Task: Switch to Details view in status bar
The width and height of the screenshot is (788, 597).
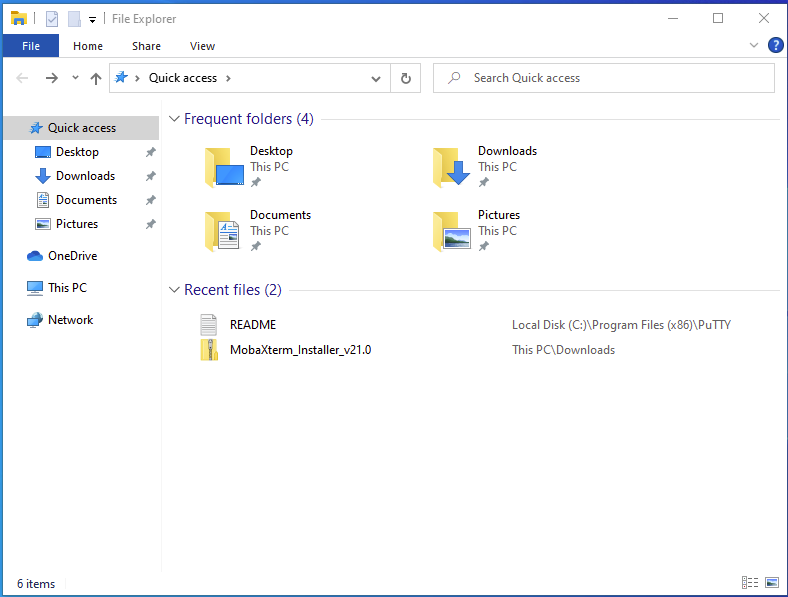Action: pos(750,582)
